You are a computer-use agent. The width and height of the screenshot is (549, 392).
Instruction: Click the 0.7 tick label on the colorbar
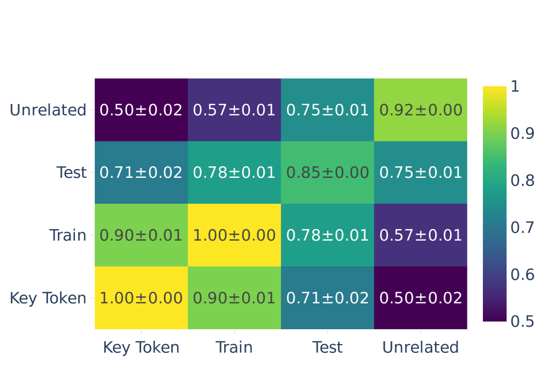pos(523,227)
